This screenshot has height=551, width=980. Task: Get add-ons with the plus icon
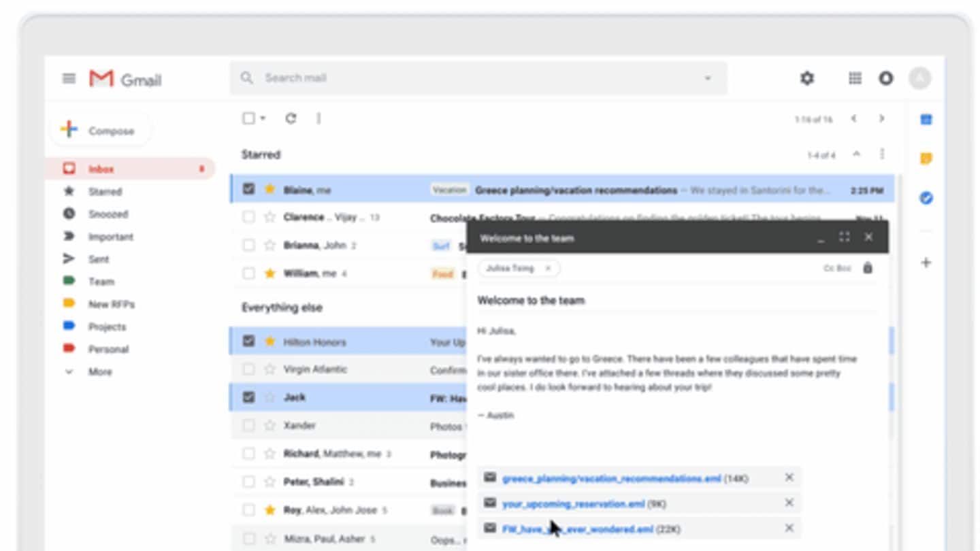(926, 263)
